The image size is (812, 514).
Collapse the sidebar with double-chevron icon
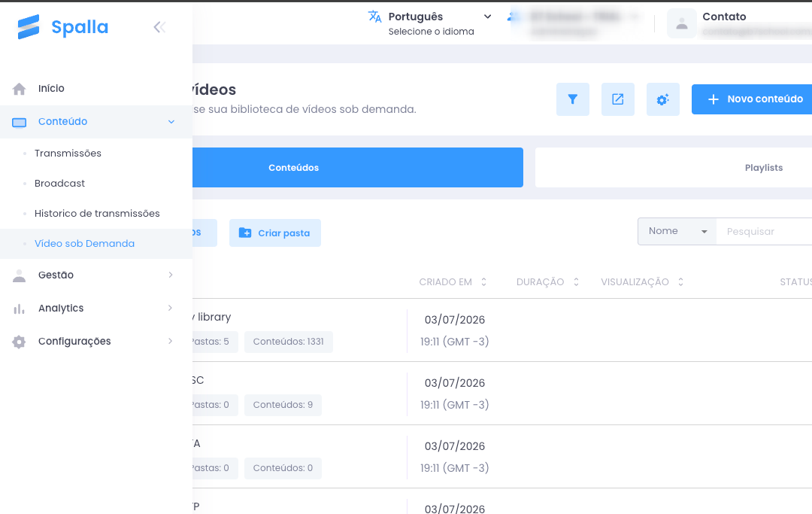point(159,27)
